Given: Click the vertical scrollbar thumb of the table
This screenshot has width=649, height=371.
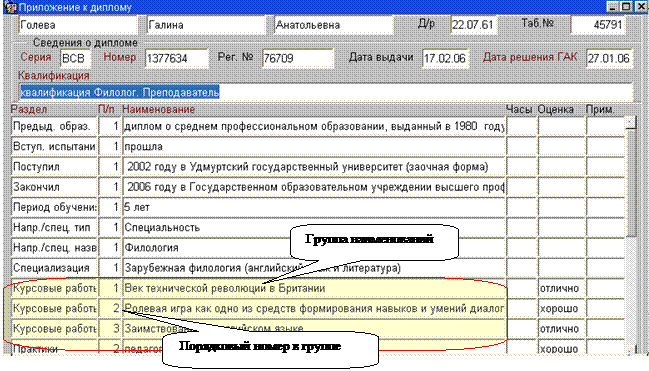Looking at the screenshot, I should (631, 182).
